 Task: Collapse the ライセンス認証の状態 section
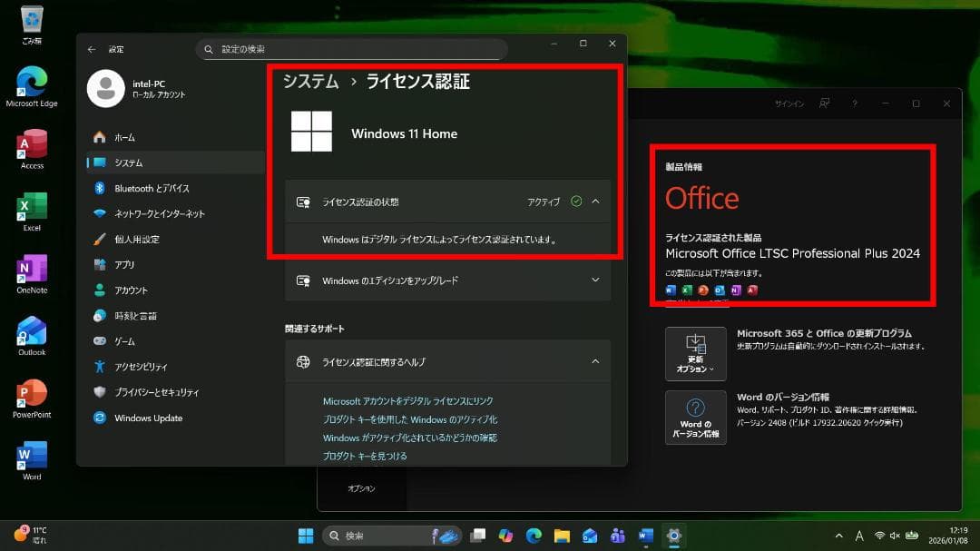pyautogui.click(x=594, y=201)
